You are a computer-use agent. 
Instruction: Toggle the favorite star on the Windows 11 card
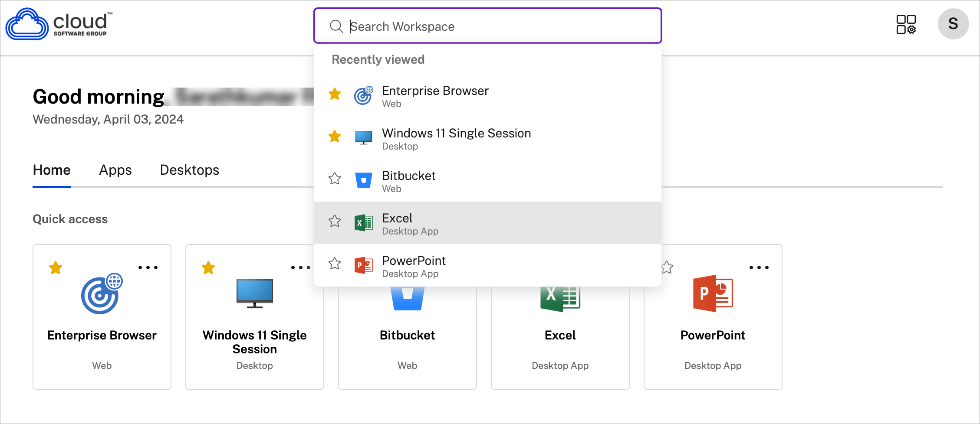pos(208,267)
